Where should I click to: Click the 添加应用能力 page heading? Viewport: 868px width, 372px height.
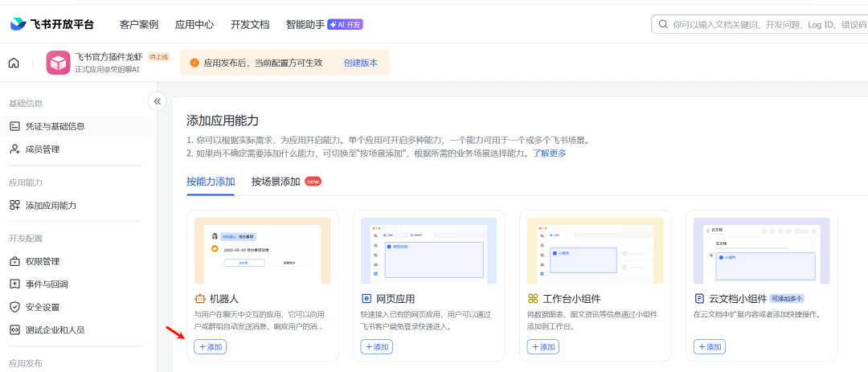click(223, 121)
